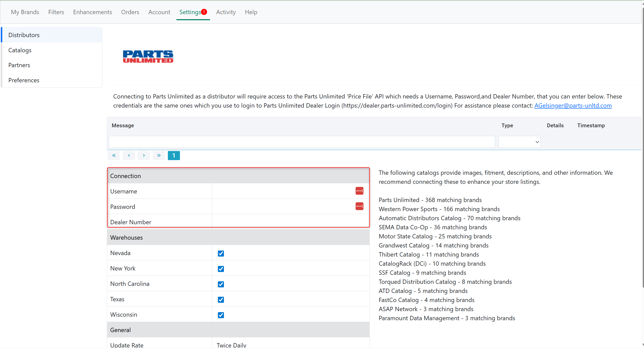This screenshot has height=349, width=644.
Task: Click the Message filter input field
Action: coord(302,142)
